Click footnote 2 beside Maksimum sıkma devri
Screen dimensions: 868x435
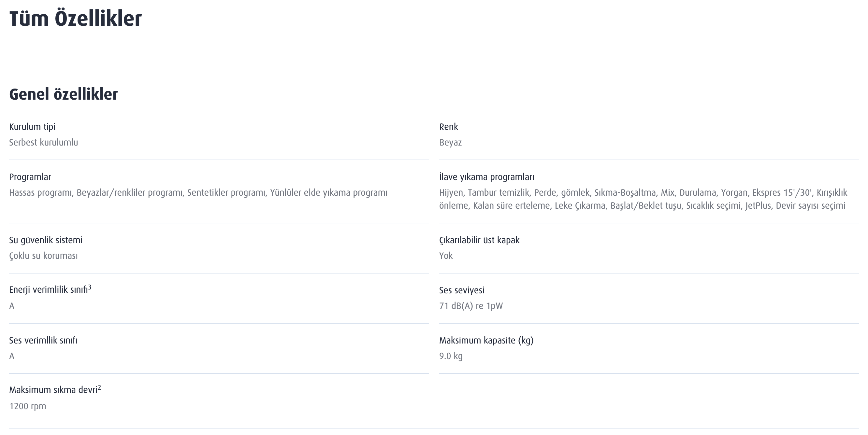(x=99, y=387)
